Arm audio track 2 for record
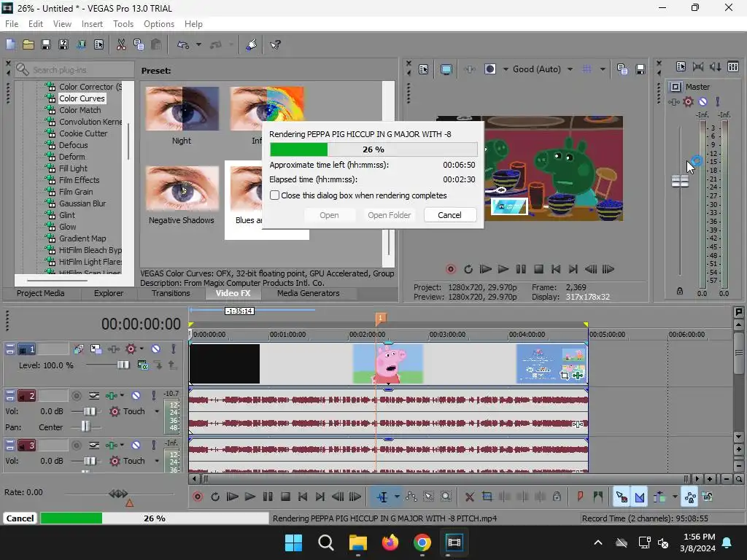 point(76,395)
